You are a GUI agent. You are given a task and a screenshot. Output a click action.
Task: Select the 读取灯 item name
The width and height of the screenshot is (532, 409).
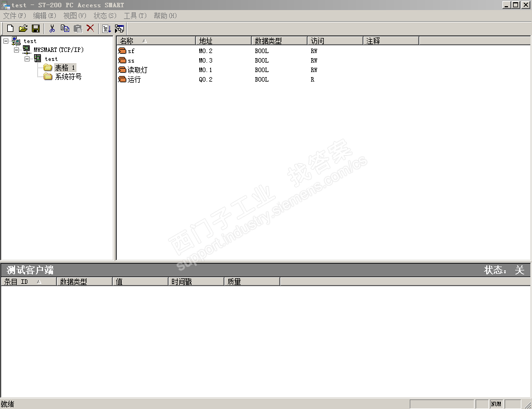coord(137,70)
